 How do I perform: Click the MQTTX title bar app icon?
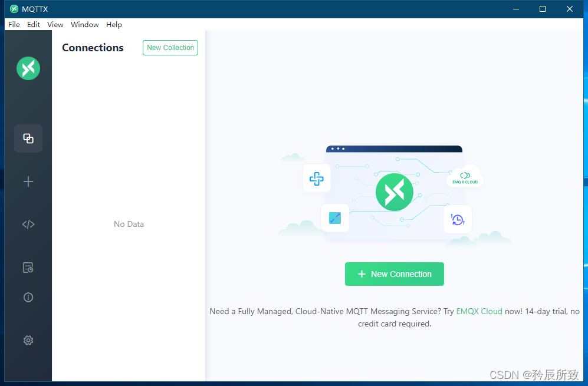click(14, 9)
